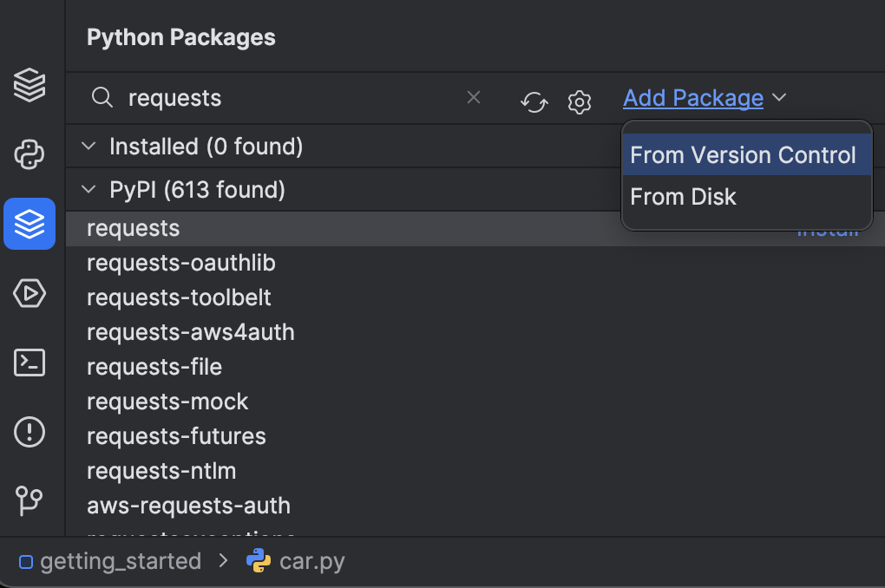This screenshot has height=588, width=885.
Task: Select the aws-requests-auth package
Action: (x=188, y=506)
